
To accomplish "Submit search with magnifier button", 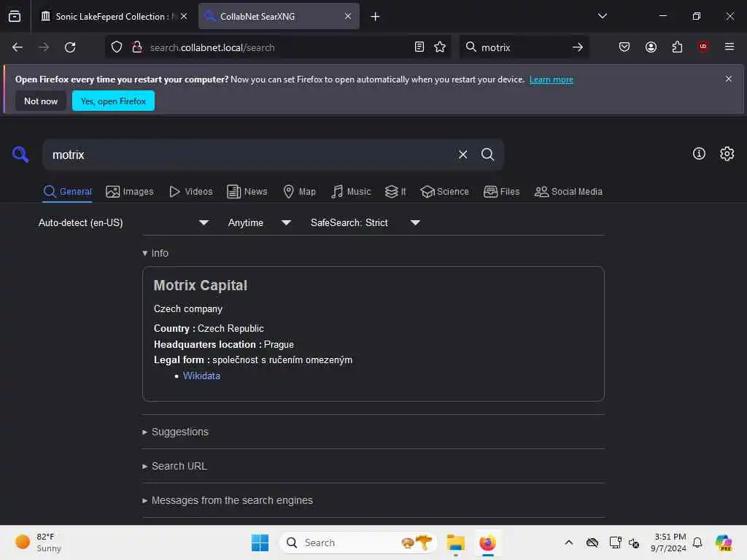I will click(x=487, y=155).
